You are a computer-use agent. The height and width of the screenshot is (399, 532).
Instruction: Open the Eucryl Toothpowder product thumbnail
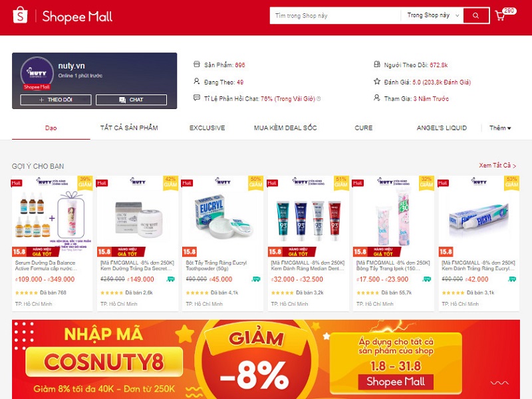pos(223,217)
